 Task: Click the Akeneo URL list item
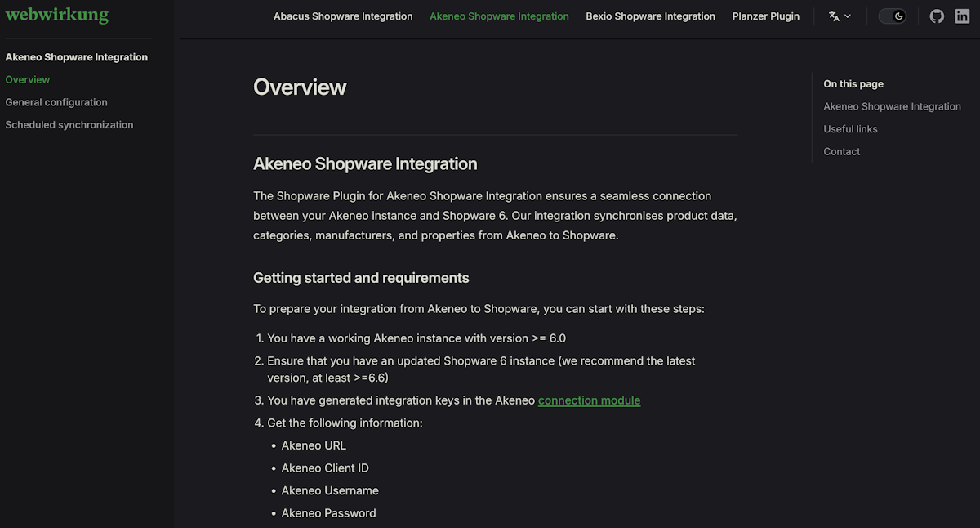pyautogui.click(x=314, y=445)
